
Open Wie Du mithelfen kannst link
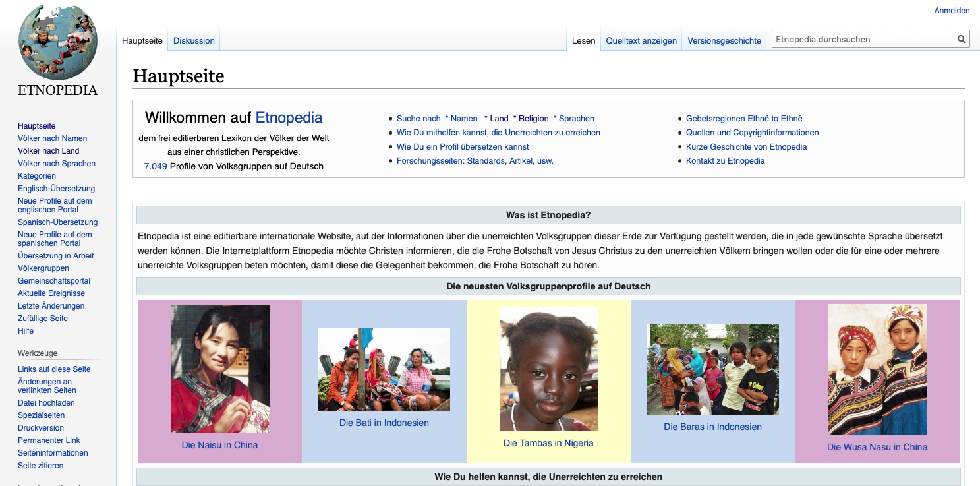(498, 133)
